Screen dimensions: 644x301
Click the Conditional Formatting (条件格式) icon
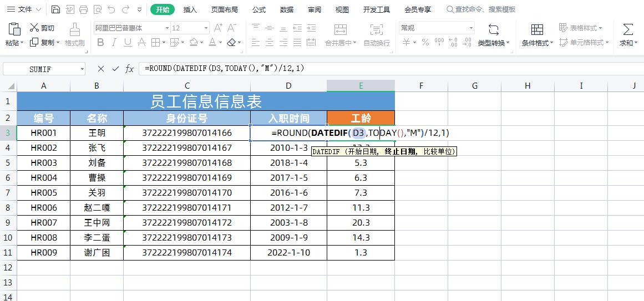pyautogui.click(x=537, y=29)
